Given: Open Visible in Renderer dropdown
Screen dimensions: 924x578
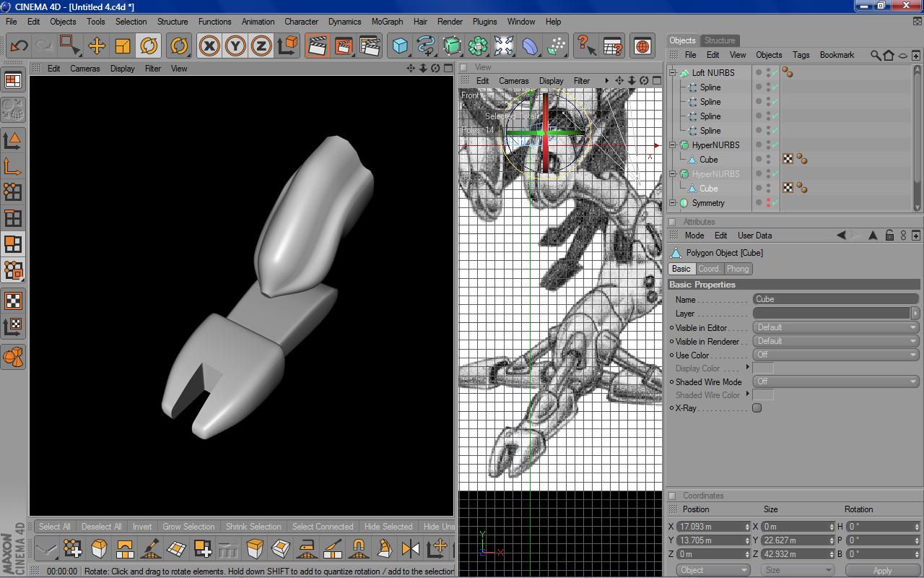Looking at the screenshot, I should click(x=835, y=341).
